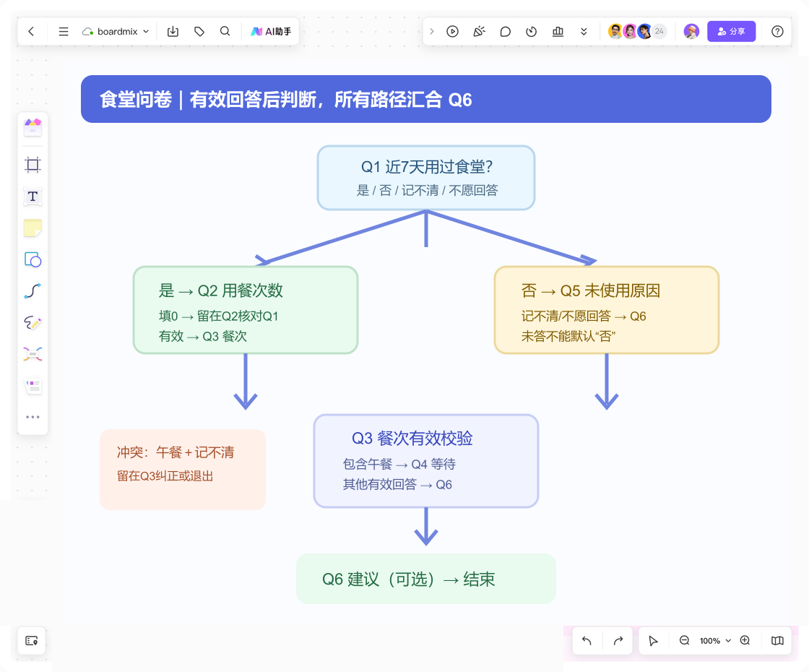Select the cursor pointer mode
809x672 pixels.
pos(653,640)
